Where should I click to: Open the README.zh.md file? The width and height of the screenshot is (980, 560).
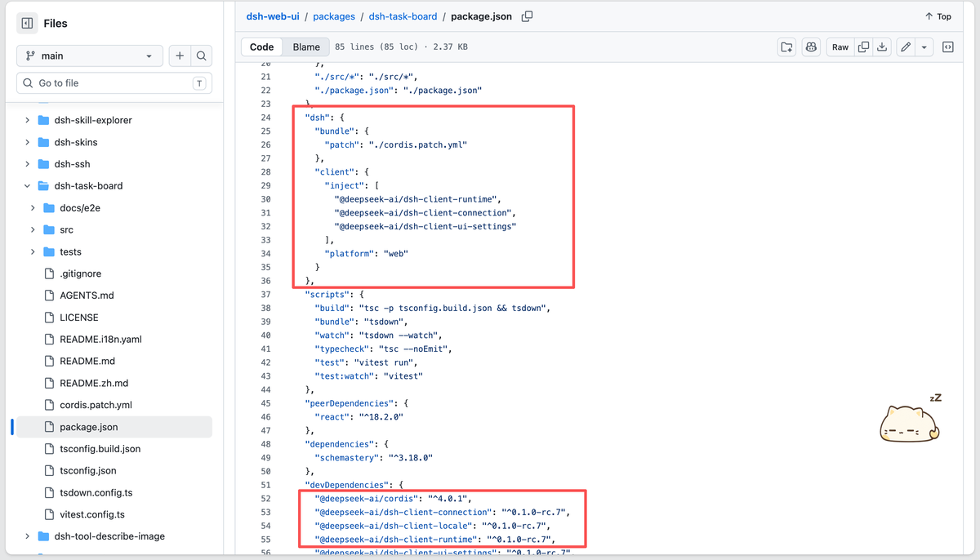click(94, 383)
